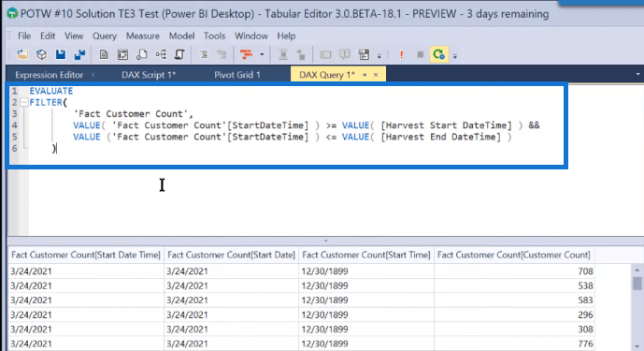The image size is (644, 351).
Task: Click the blue save disk icon
Action: (61, 54)
